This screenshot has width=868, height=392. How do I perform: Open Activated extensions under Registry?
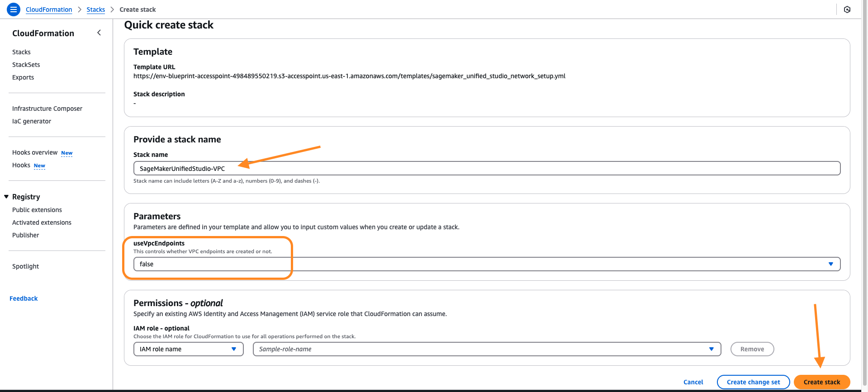(42, 222)
